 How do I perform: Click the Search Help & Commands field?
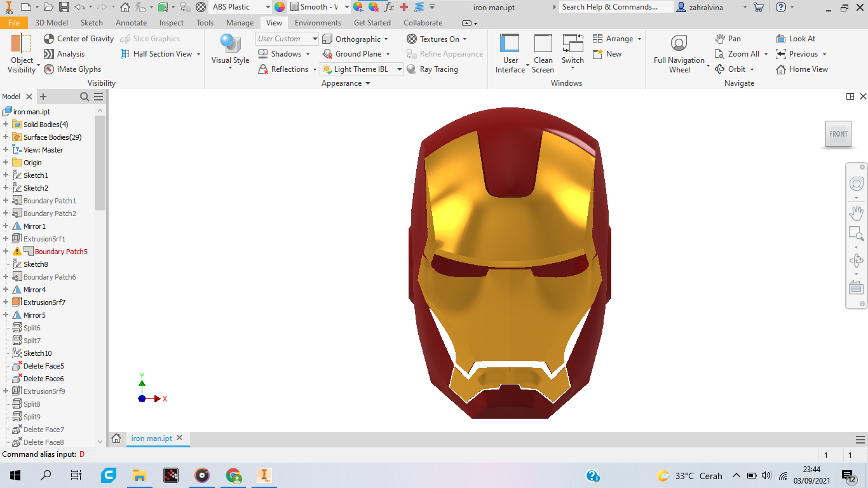click(x=616, y=7)
